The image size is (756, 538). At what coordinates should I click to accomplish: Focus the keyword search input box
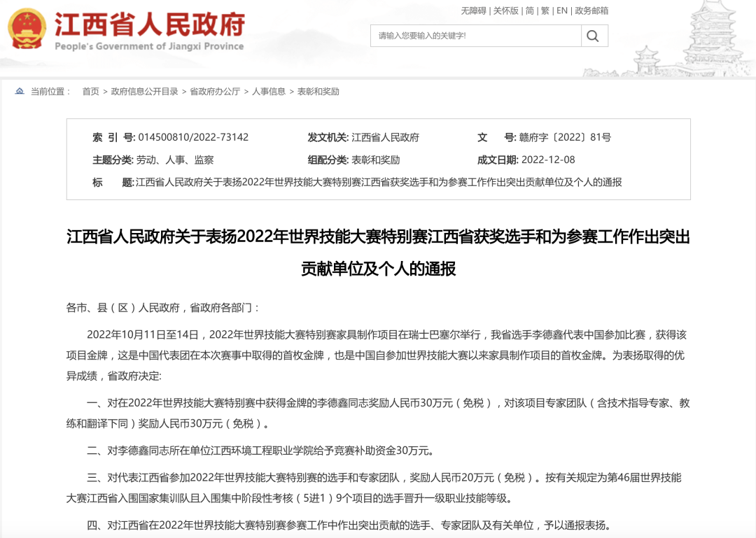pyautogui.click(x=475, y=36)
